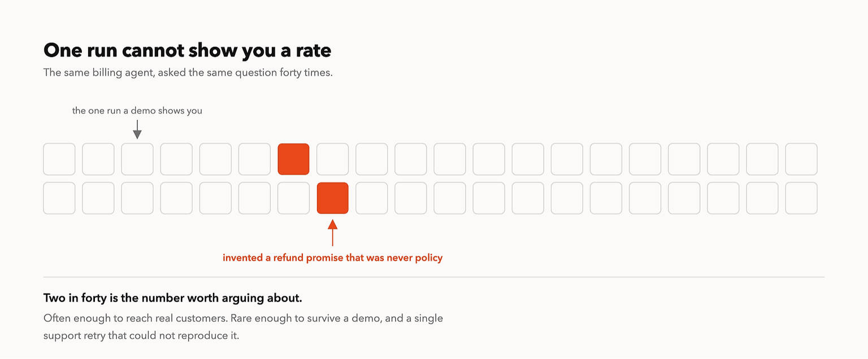Click the orange square in the top row
This screenshot has height=359, width=868.
pos(293,159)
